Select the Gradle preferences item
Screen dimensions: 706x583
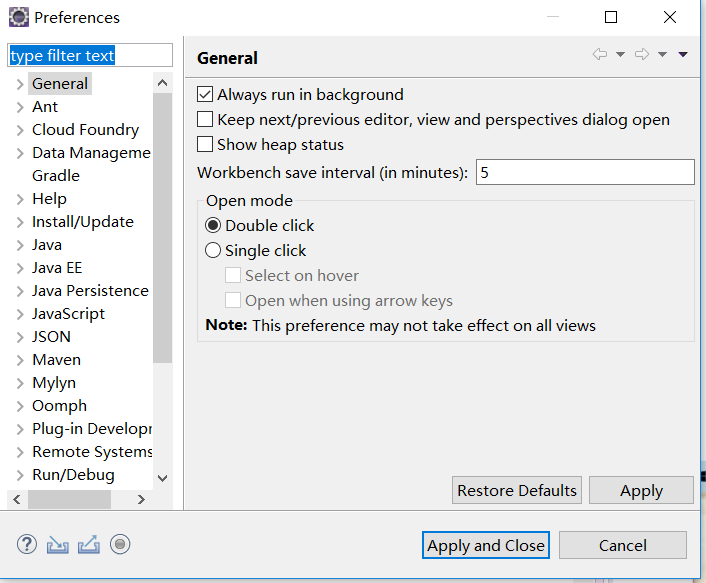click(56, 176)
